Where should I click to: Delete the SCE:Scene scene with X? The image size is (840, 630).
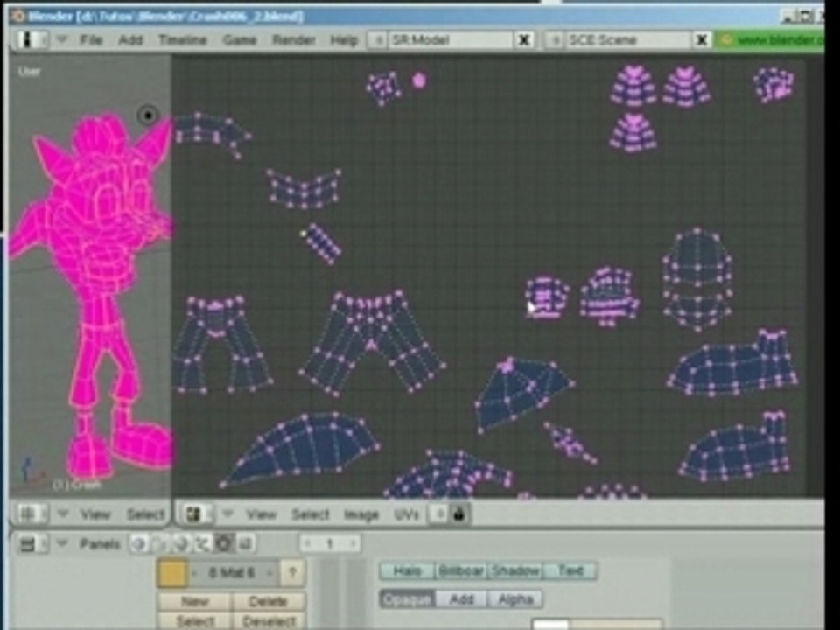702,40
